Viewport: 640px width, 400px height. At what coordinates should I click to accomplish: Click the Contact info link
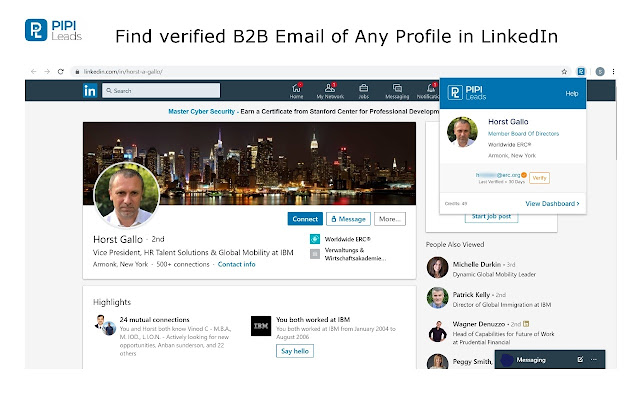pyautogui.click(x=236, y=264)
